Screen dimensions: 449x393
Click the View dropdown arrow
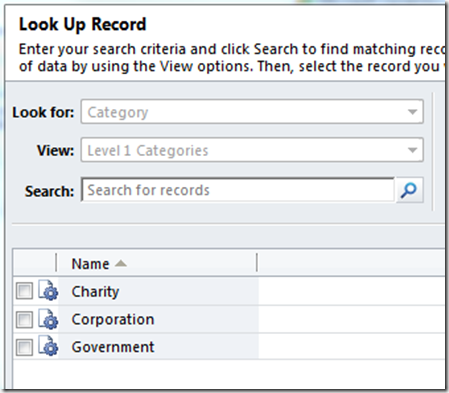click(x=413, y=150)
